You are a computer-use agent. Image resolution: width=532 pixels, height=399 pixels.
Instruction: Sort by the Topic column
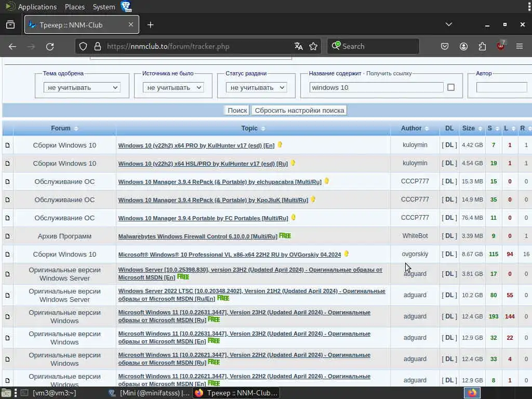pyautogui.click(x=249, y=128)
